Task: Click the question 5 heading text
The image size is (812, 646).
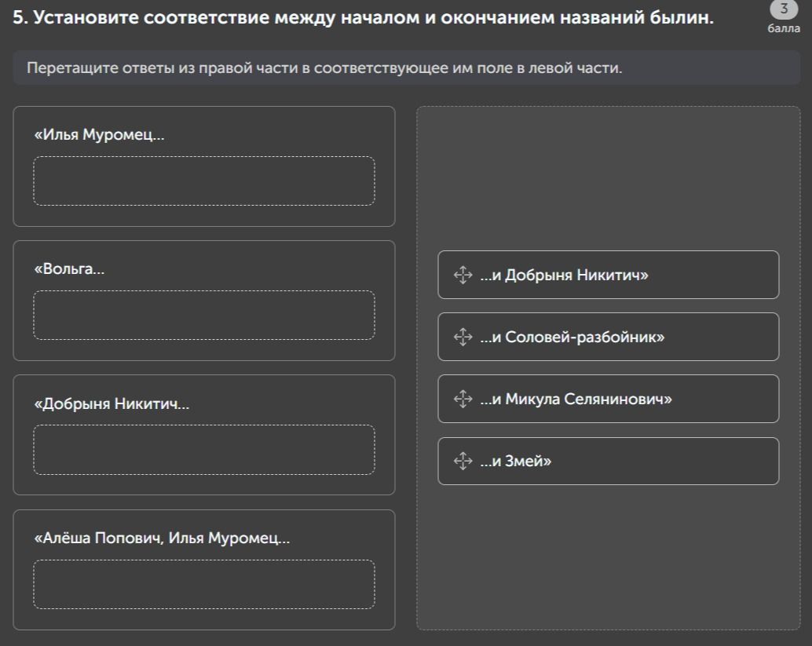Action: tap(363, 17)
